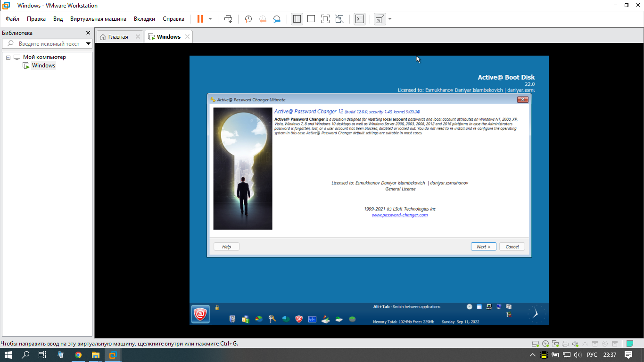Click the analog clock widget
Screen dimensions: 644x362
[536, 314]
